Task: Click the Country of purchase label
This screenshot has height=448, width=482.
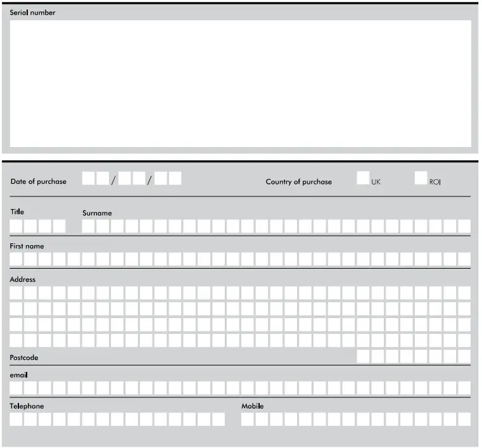Action: (x=299, y=182)
